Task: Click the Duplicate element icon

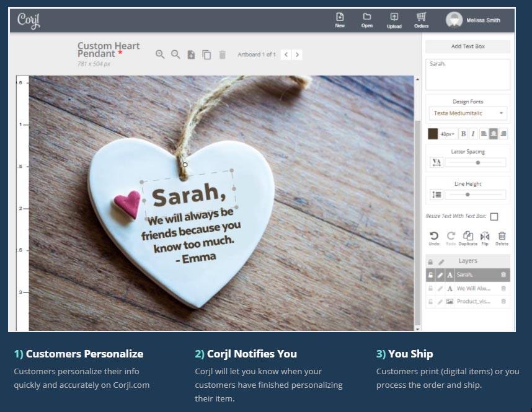Action: coord(468,239)
